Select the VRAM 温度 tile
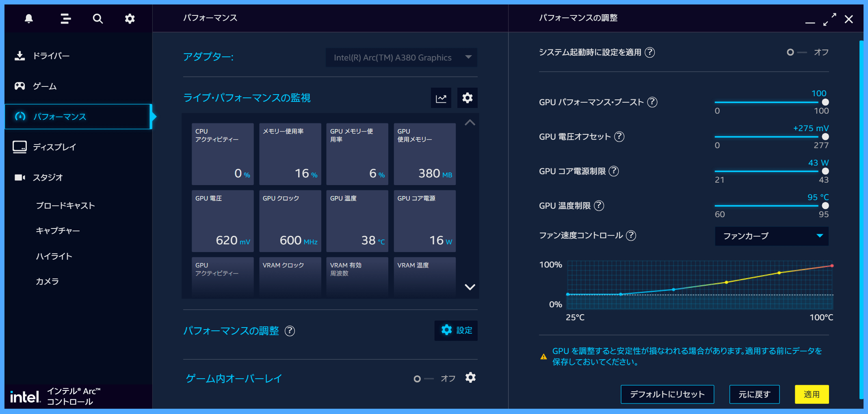868x414 pixels. (x=425, y=277)
